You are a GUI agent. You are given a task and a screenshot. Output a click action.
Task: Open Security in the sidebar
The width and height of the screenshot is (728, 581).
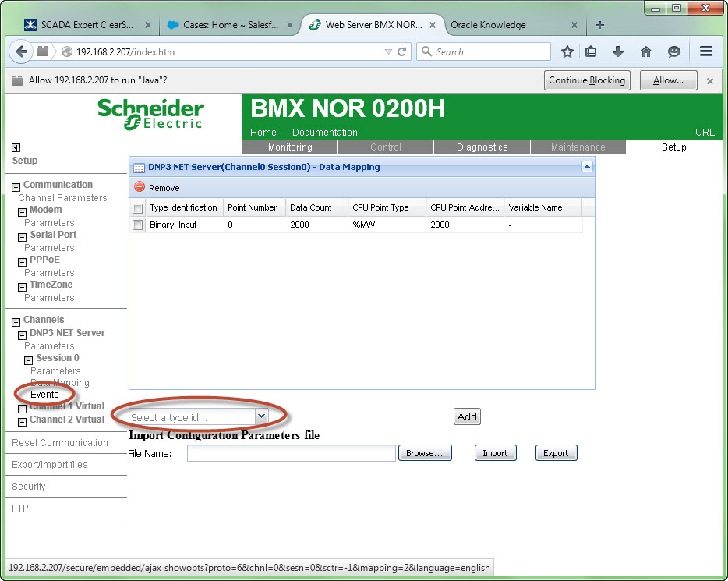pyautogui.click(x=29, y=487)
